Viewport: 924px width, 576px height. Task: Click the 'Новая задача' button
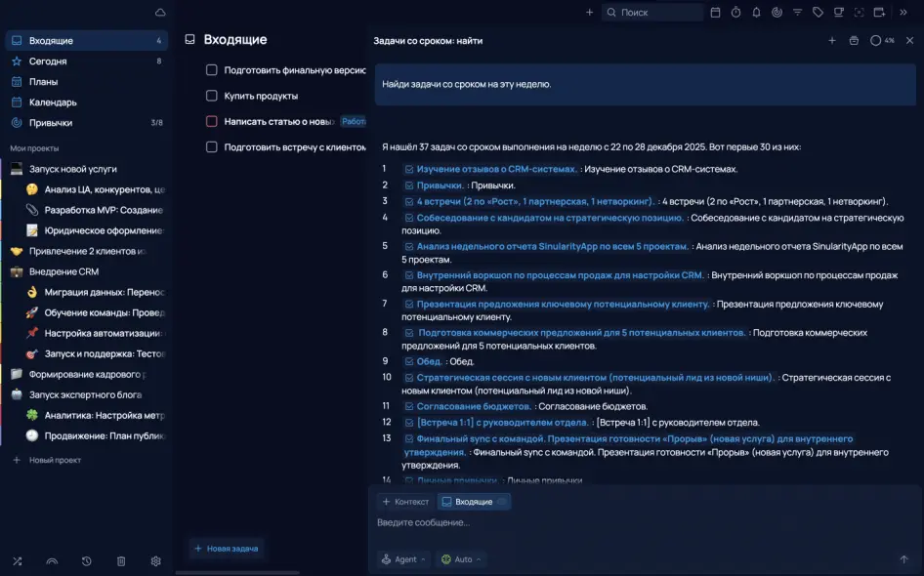click(226, 549)
